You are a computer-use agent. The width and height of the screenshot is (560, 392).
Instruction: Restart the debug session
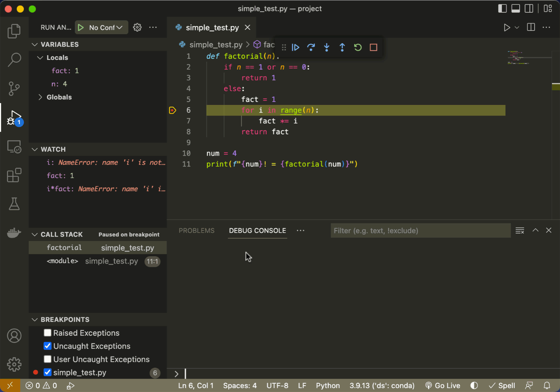(x=358, y=47)
